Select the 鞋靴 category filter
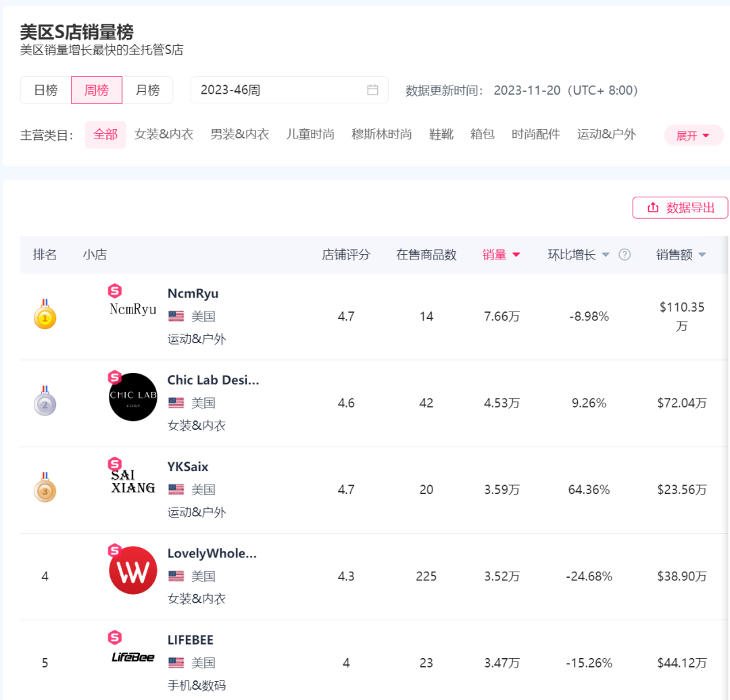The image size is (730, 700). [x=441, y=134]
